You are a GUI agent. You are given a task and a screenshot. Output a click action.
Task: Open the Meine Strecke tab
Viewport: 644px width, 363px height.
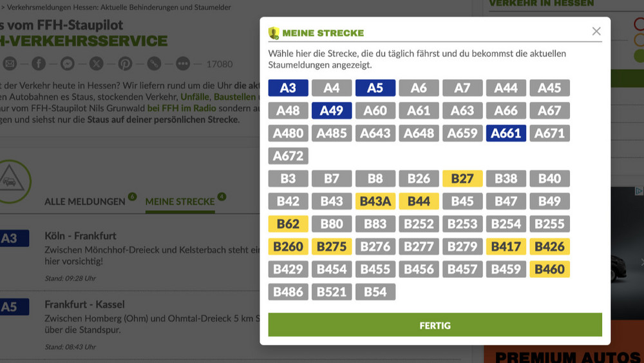(x=180, y=202)
